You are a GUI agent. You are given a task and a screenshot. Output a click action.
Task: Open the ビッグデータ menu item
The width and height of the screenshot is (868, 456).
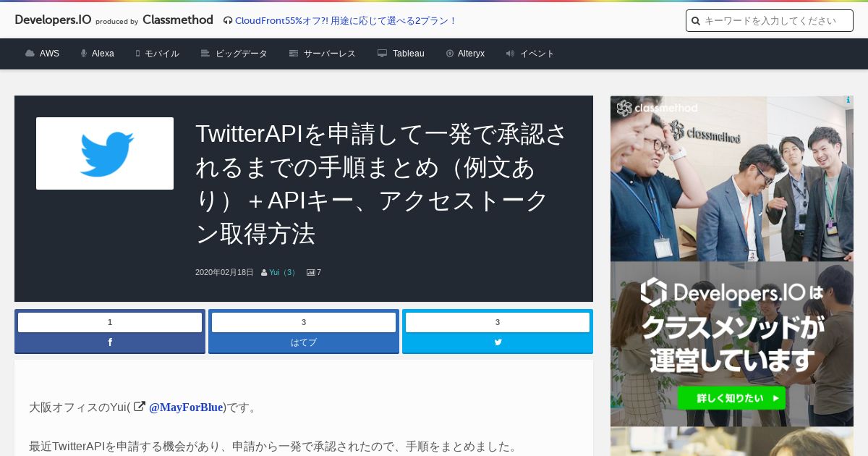(242, 54)
